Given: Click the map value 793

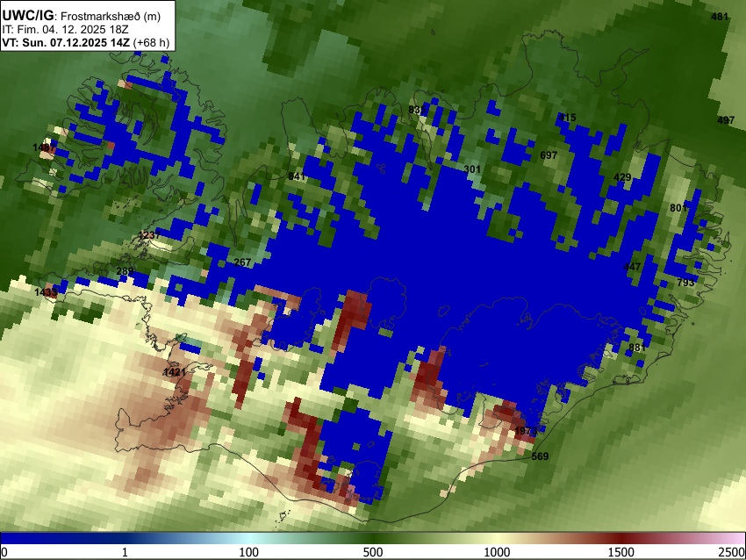Looking at the screenshot, I should coord(685,282).
